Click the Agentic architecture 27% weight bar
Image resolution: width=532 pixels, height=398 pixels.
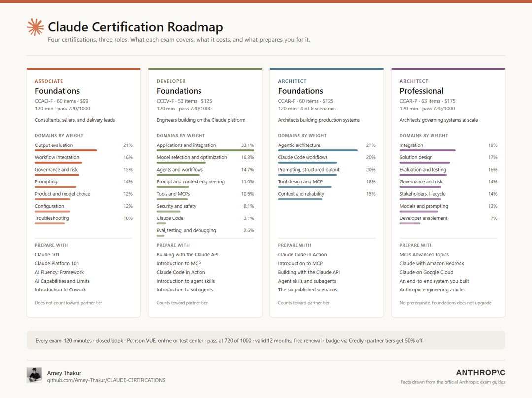pos(318,150)
